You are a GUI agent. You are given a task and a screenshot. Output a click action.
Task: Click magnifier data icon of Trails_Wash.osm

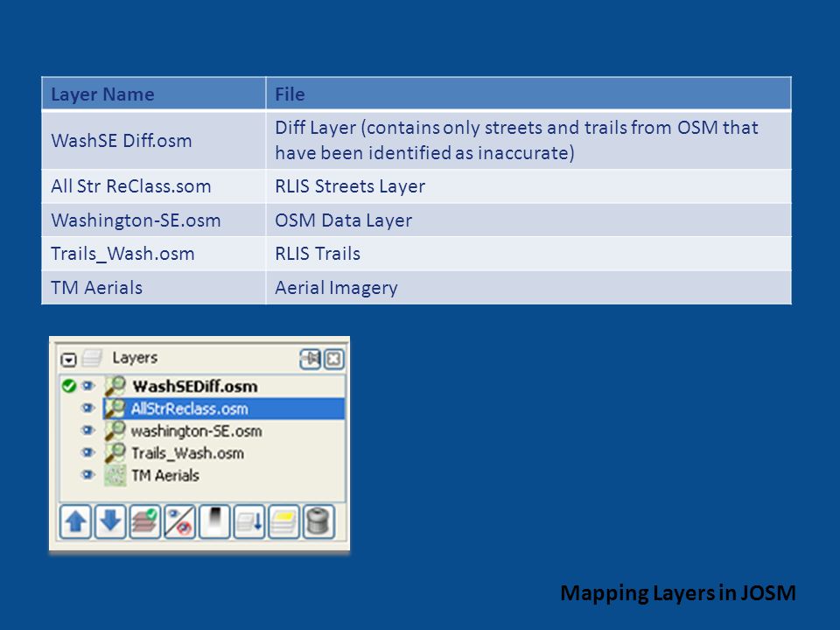[x=115, y=452]
